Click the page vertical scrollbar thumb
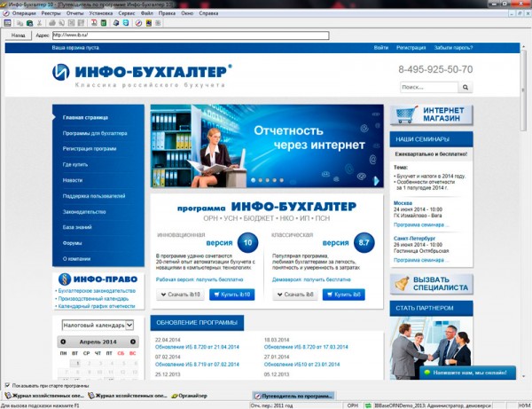The width and height of the screenshot is (532, 409). pos(524,90)
